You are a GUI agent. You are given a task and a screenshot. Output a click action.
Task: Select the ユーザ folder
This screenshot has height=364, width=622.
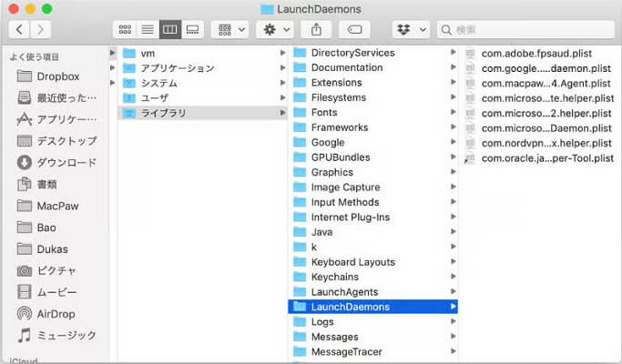coord(202,98)
